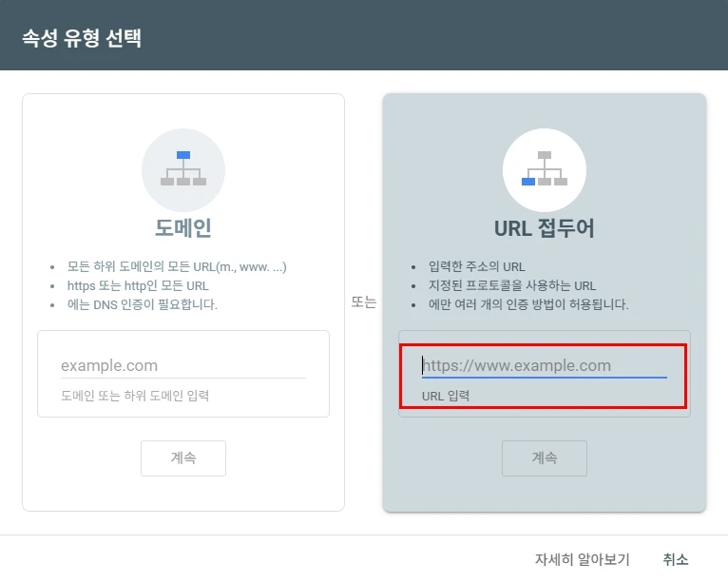The width and height of the screenshot is (728, 584).
Task: Click 계속 button under domain card
Action: click(183, 458)
